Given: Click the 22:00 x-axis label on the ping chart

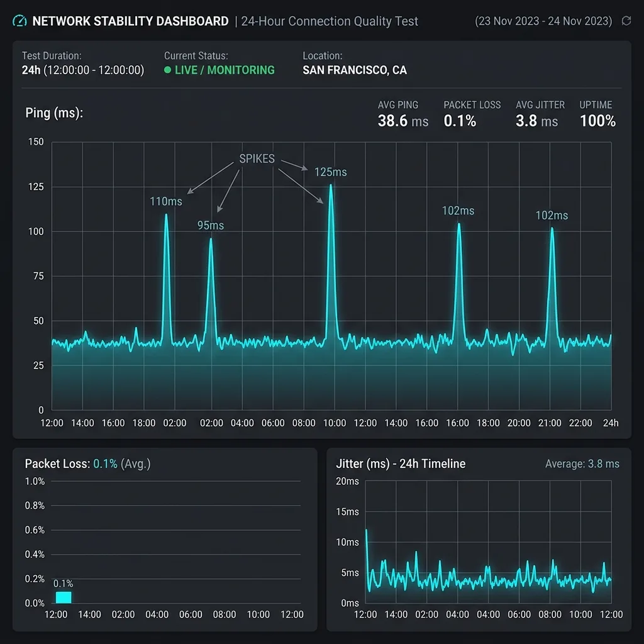Looking at the screenshot, I should [x=580, y=423].
